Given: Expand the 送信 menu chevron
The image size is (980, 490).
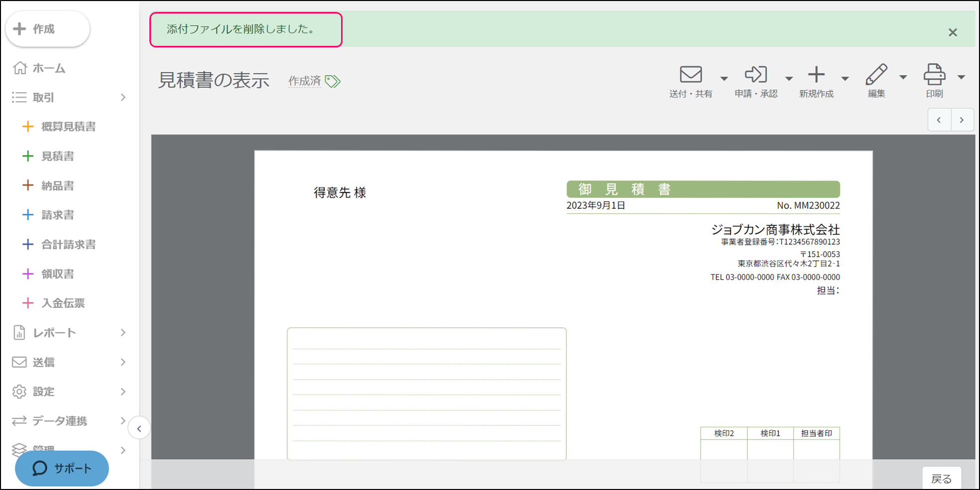Looking at the screenshot, I should click(123, 362).
